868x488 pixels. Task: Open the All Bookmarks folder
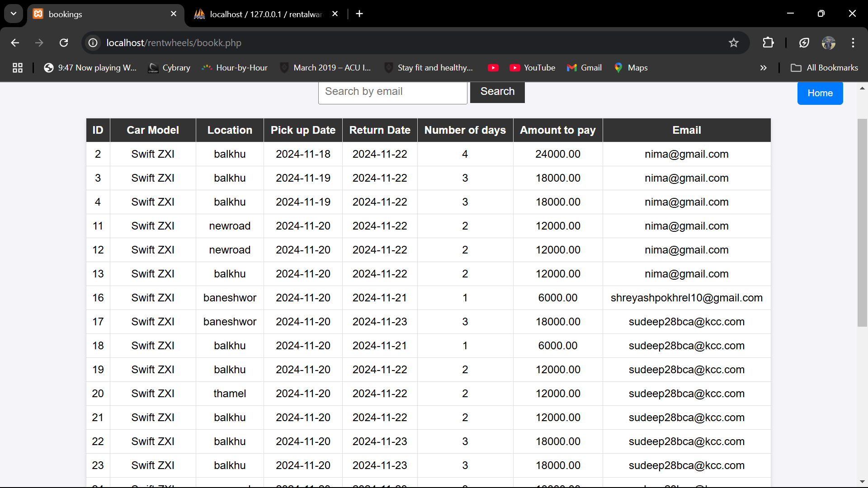pos(824,68)
